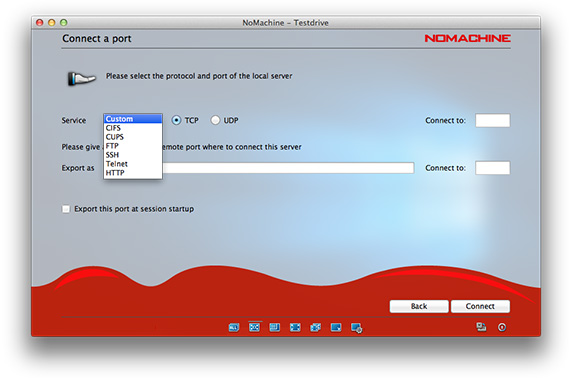
Task: Click the underlined fit-to-window icon in bottom toolbar
Action: point(254,327)
